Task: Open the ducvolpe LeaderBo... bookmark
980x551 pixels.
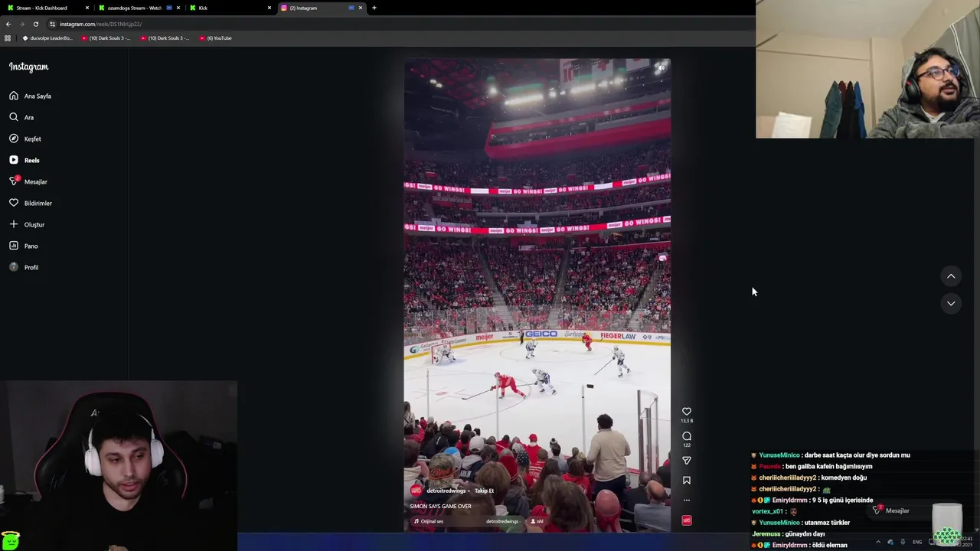Action: (x=47, y=37)
